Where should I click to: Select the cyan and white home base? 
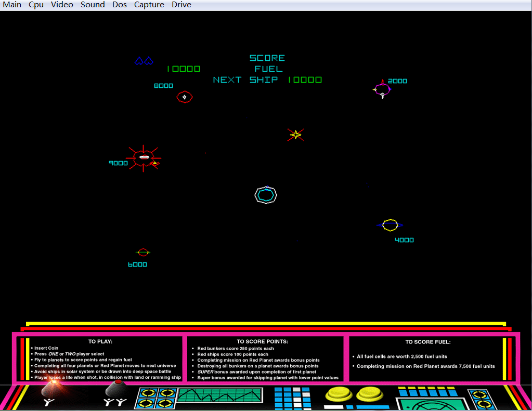pyautogui.click(x=266, y=195)
